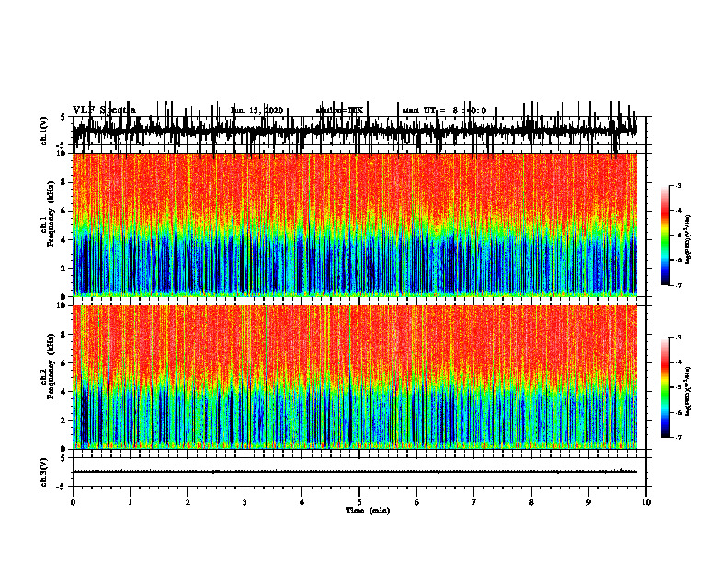The height and width of the screenshot is (563, 728).
Task: Click the ch.1 frequency tick label 8
Action: click(x=63, y=182)
